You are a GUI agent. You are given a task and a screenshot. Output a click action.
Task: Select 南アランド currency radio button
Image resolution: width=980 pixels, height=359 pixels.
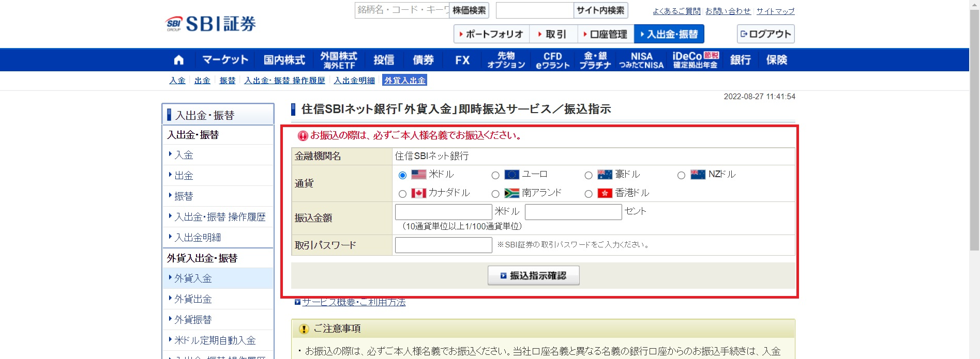(495, 194)
